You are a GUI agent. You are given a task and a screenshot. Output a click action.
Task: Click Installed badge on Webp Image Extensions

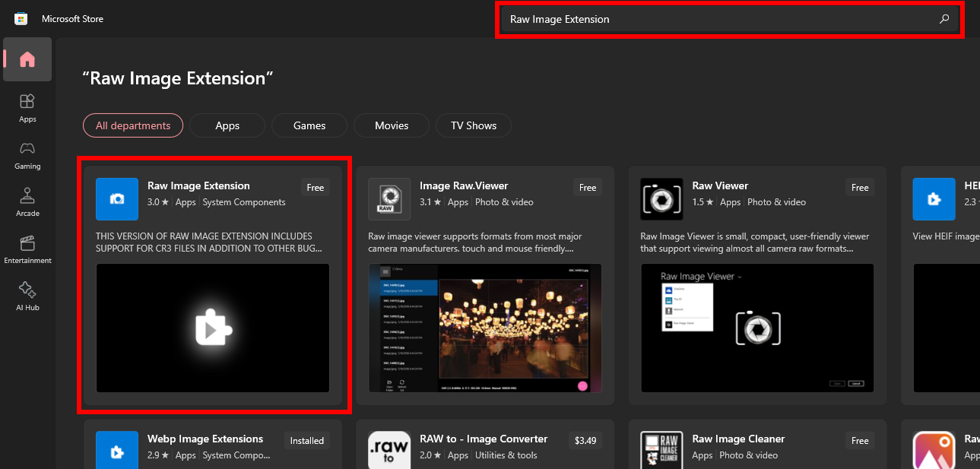[306, 440]
